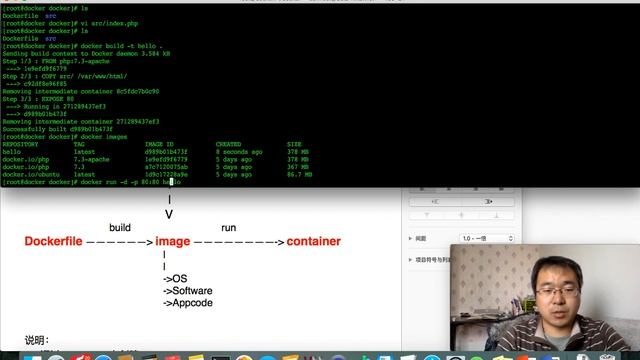
Task: Click the CREATED column header
Action: [229, 144]
